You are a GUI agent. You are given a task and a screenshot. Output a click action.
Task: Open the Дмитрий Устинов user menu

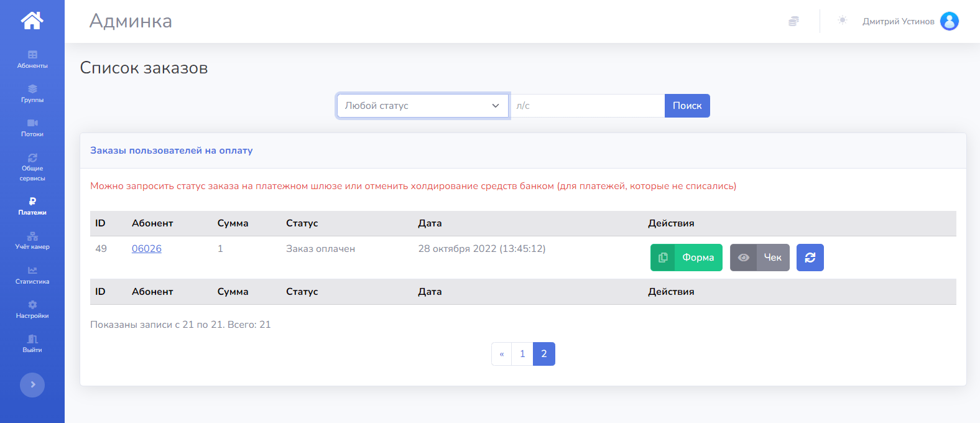(x=910, y=21)
